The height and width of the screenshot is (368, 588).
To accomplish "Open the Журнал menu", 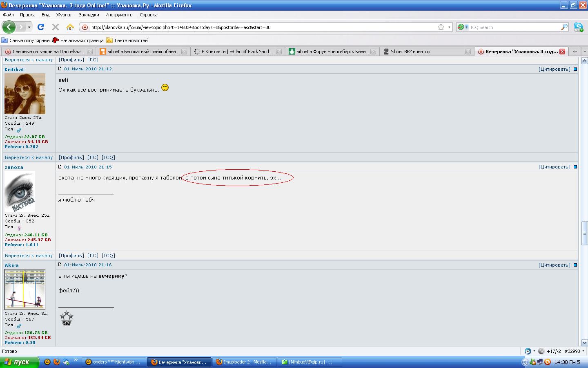I will point(64,15).
